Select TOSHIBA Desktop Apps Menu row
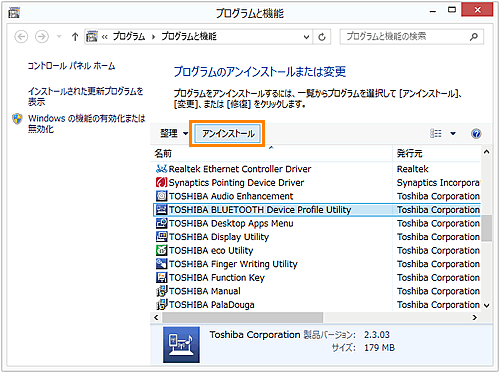The width and height of the screenshot is (500, 373). (317, 223)
